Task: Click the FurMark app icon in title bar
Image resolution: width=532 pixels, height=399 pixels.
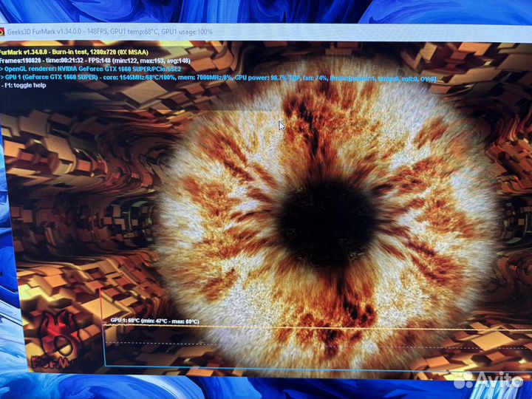Action: coord(3,32)
